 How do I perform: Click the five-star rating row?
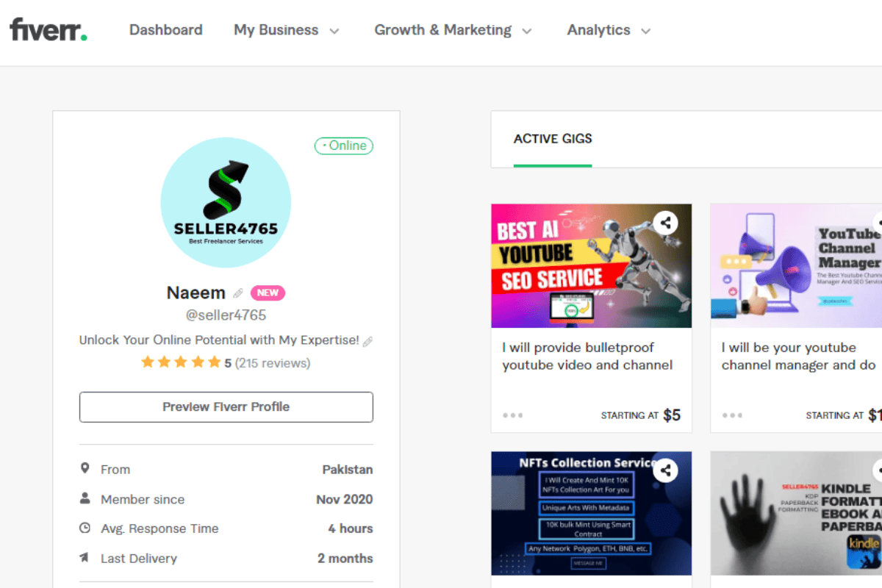(x=226, y=362)
